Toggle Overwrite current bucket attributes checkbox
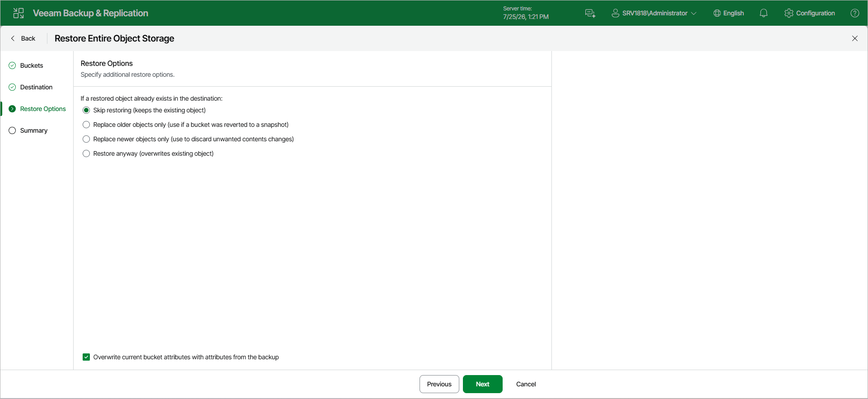Viewport: 868px width, 399px height. tap(86, 357)
